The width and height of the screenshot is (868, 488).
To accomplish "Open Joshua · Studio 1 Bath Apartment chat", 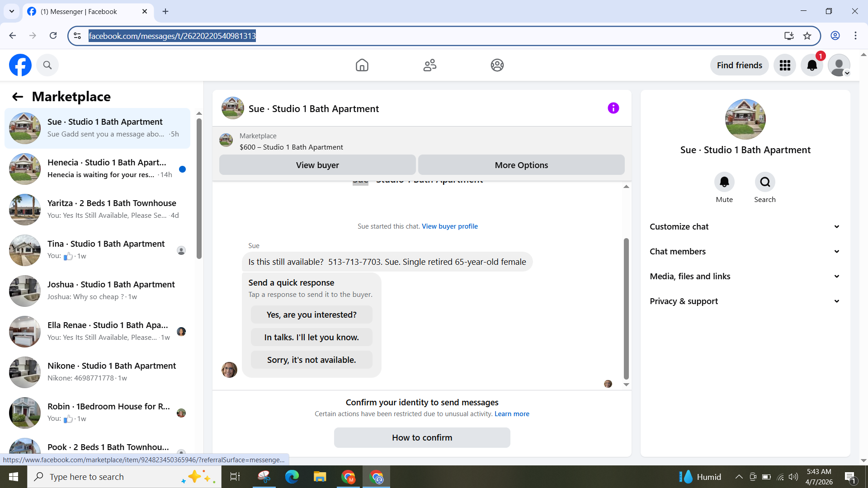I will (97, 291).
